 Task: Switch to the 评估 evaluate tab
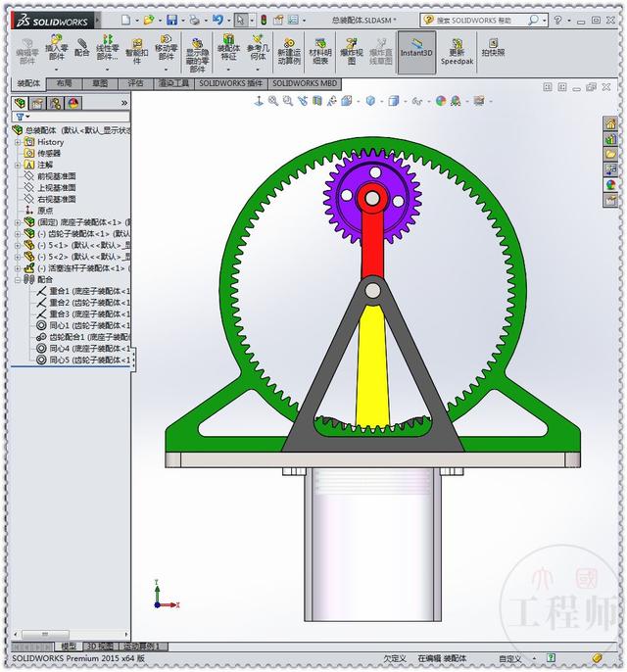135,83
